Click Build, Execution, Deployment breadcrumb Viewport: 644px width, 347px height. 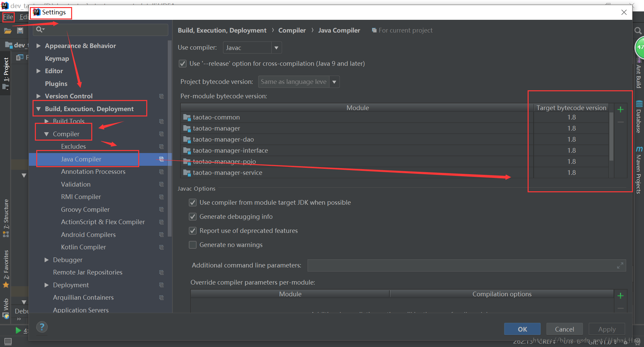222,31
